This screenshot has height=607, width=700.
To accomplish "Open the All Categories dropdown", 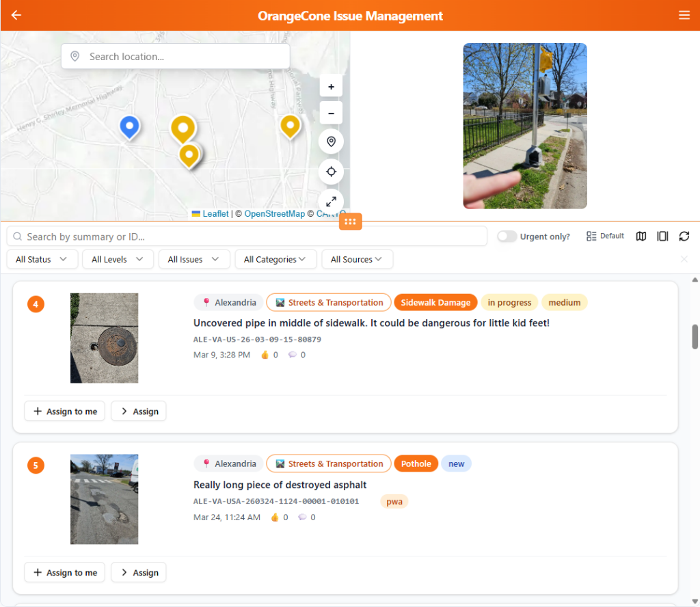I will click(275, 259).
